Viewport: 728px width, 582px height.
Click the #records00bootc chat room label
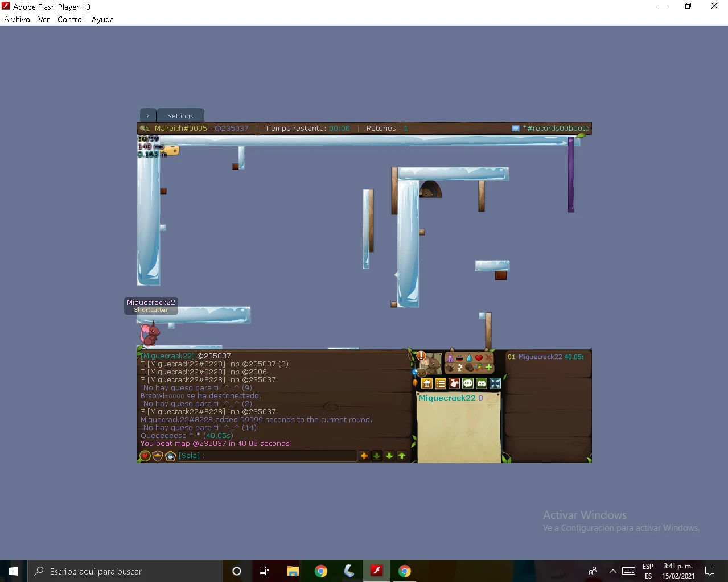coord(556,129)
